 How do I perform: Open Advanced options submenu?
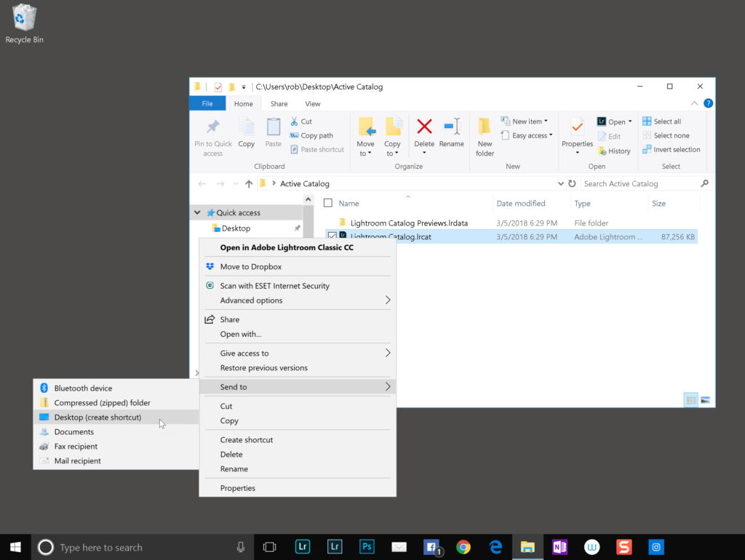pos(298,300)
